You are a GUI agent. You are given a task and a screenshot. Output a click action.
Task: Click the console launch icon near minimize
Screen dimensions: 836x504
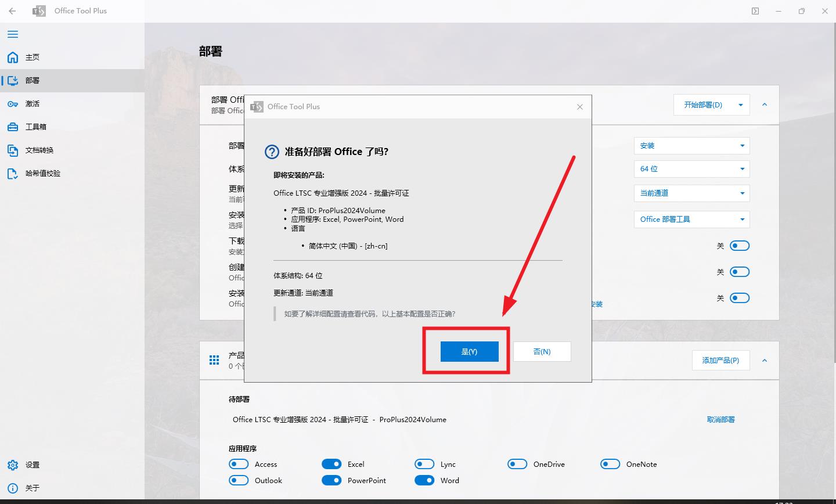pos(755,11)
